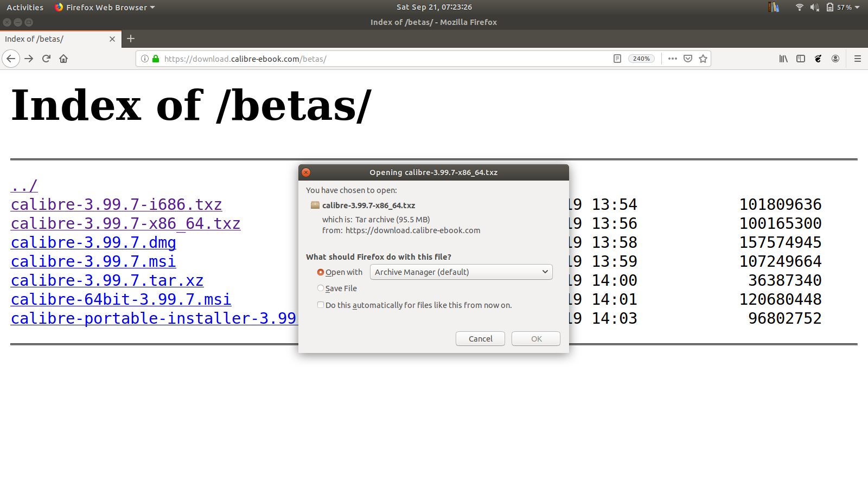868x488 pixels.
Task: Open a new tab with plus button
Action: coord(131,38)
